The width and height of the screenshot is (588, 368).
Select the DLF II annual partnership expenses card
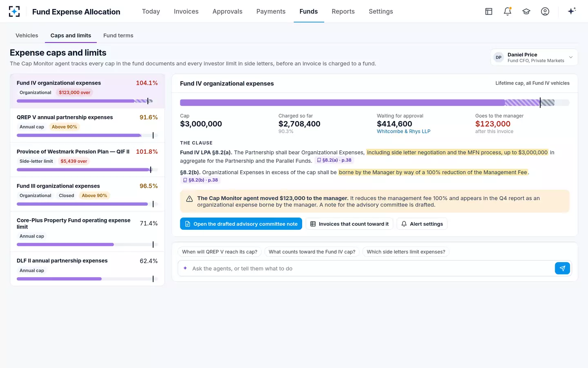[87, 269]
